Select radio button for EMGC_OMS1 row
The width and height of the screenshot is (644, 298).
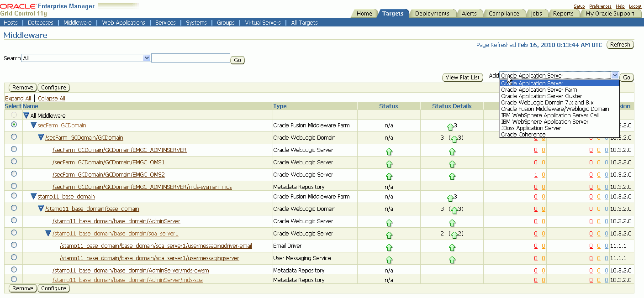[x=14, y=162]
